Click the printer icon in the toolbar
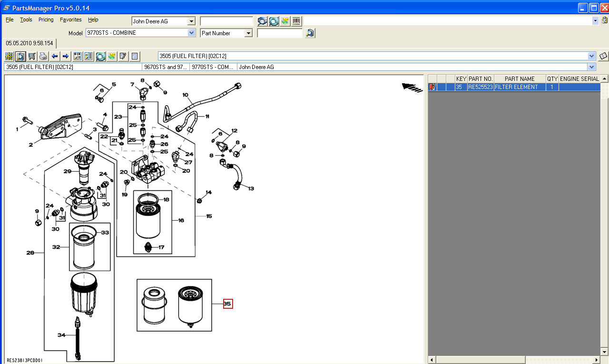609x364 pixels. pos(43,56)
